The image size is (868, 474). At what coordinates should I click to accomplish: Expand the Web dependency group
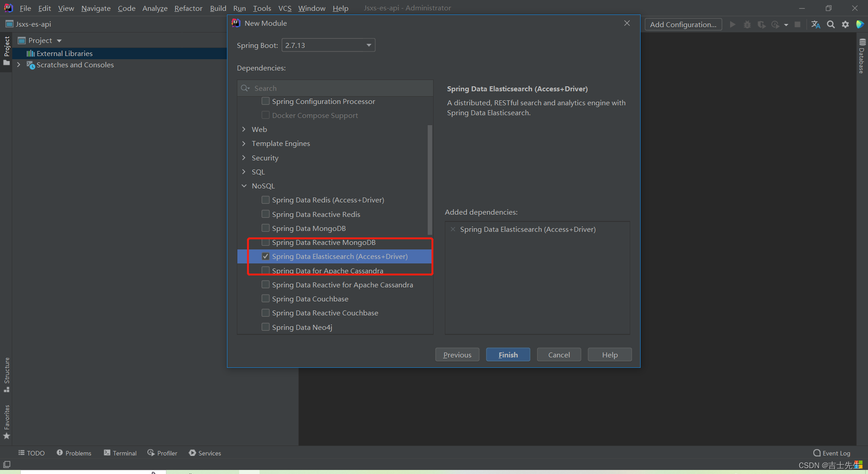pyautogui.click(x=244, y=129)
